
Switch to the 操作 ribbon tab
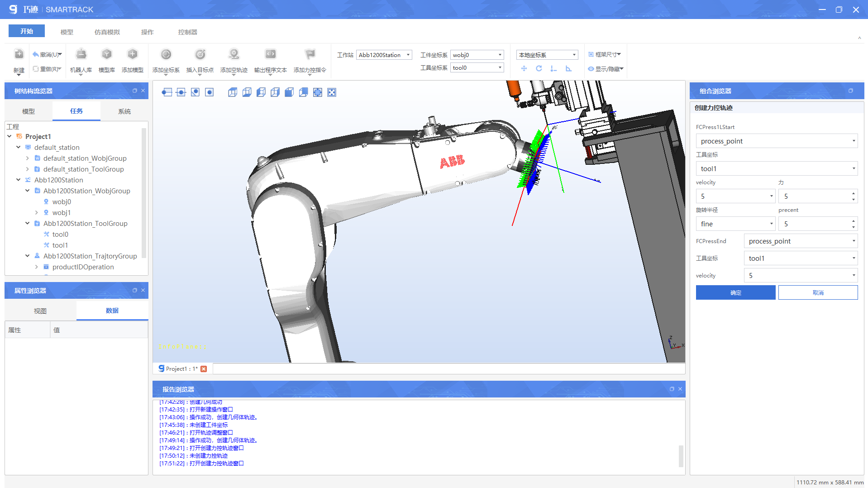coord(148,32)
